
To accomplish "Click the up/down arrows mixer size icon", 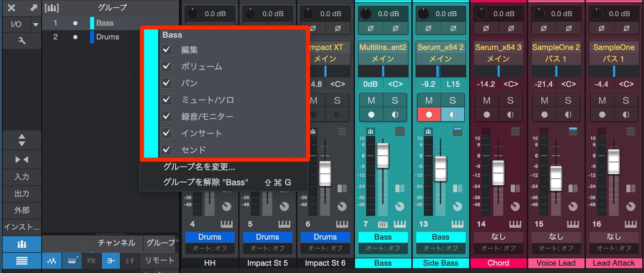I will 22,140.
